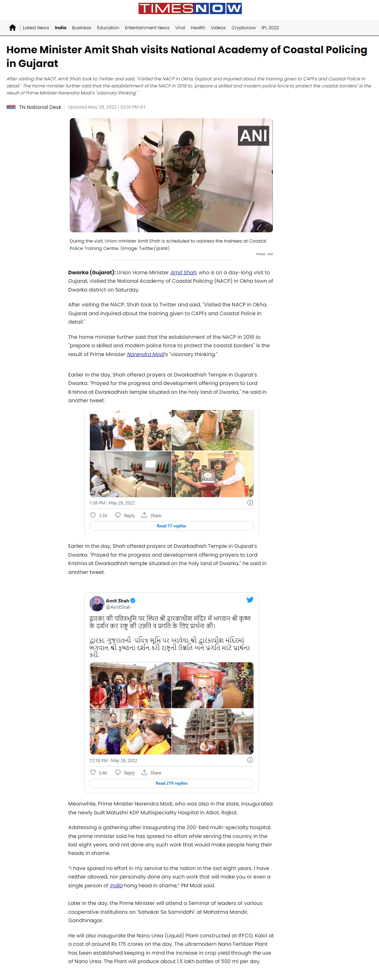The height and width of the screenshot is (980, 379).
Task: Click the home icon in navigation bar
Action: [13, 28]
